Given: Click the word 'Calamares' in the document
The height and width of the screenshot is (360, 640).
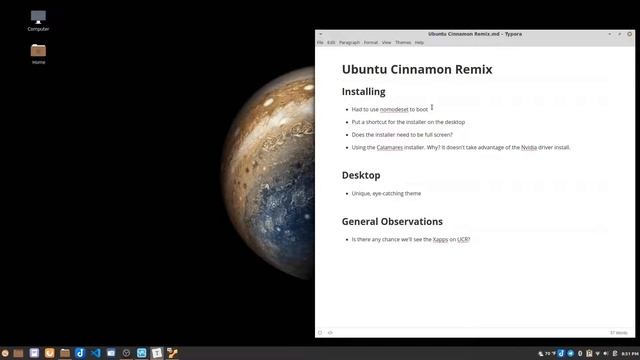Looking at the screenshot, I should click(389, 147).
